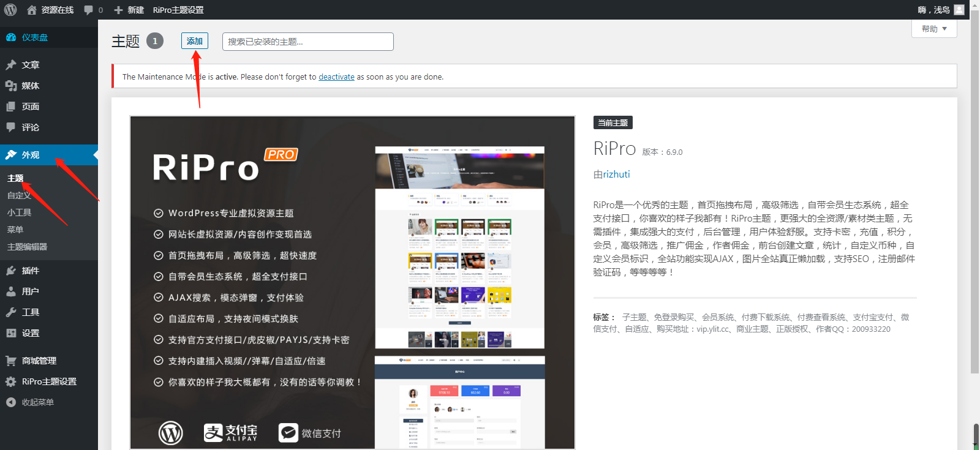
Task: Select 自定义 submenu item
Action: pyautogui.click(x=19, y=195)
